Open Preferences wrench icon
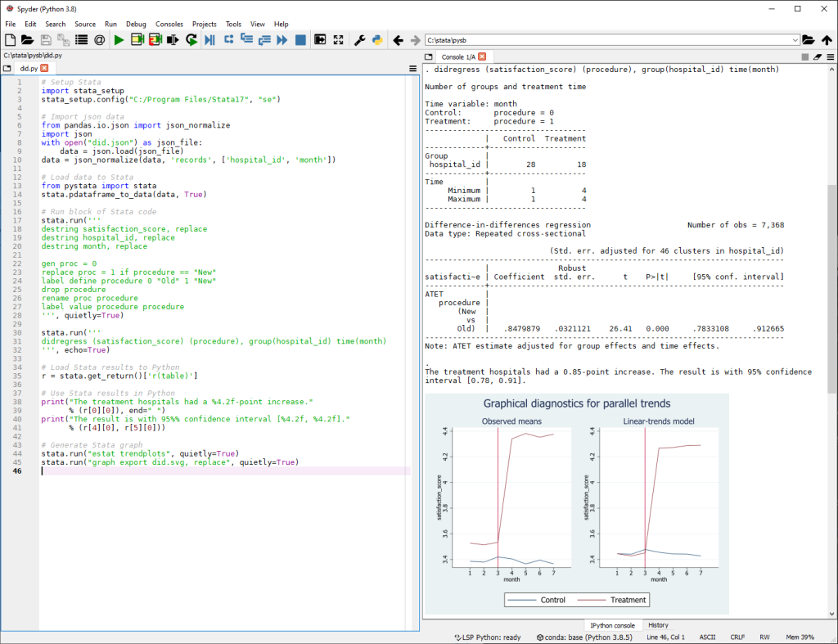The width and height of the screenshot is (838, 644). (x=360, y=40)
